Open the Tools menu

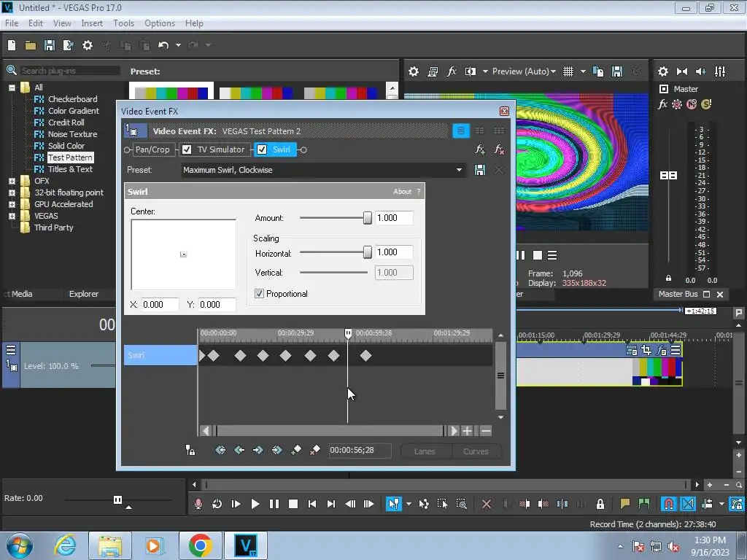123,23
